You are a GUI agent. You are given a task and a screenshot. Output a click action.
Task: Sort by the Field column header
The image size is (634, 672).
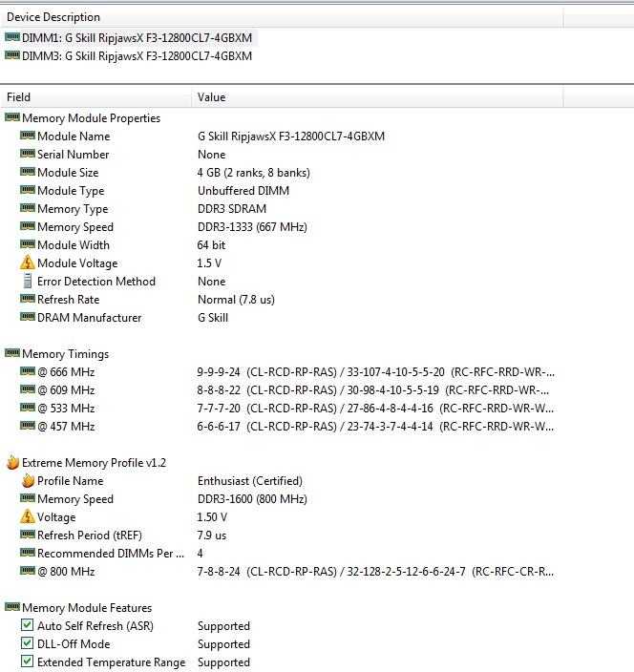tap(96, 97)
